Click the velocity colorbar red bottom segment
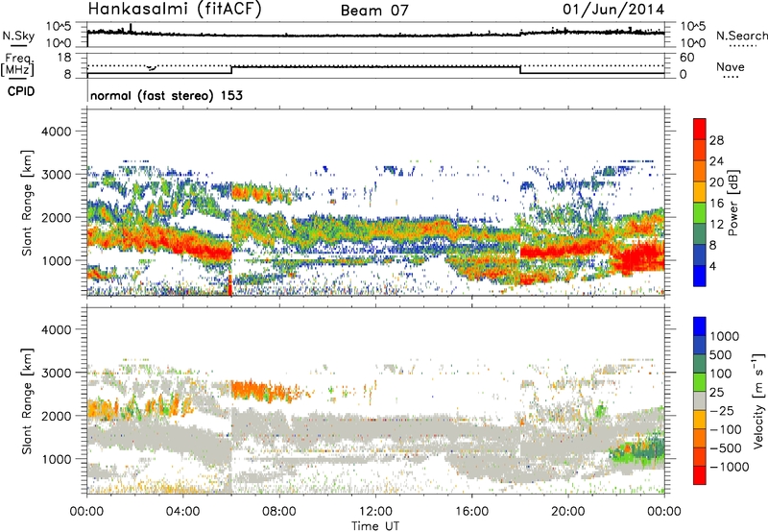The image size is (768, 532). coord(700,475)
